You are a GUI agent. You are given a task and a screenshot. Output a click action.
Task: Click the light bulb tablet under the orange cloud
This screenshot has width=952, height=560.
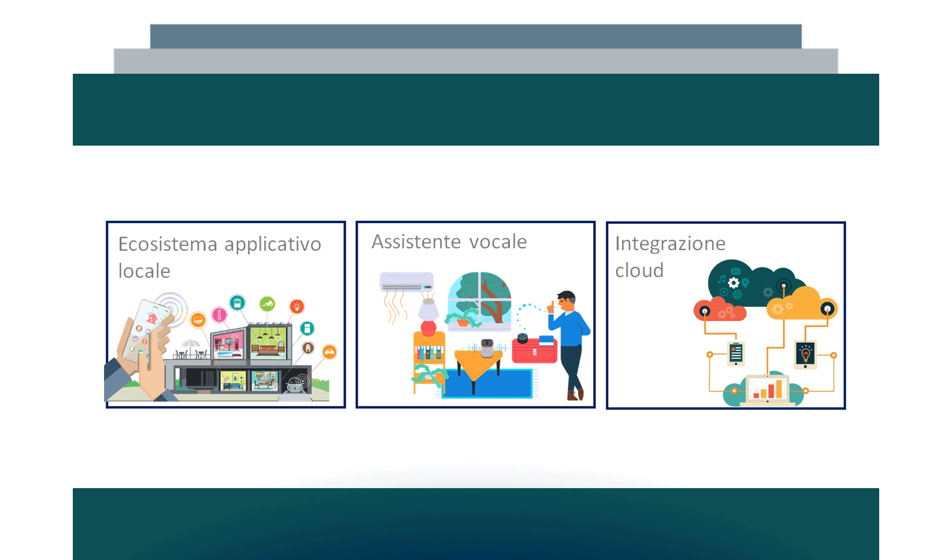(805, 355)
